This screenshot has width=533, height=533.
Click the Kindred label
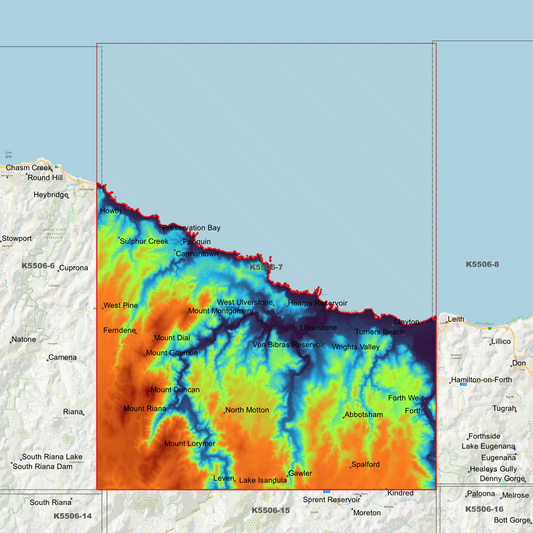click(400, 493)
